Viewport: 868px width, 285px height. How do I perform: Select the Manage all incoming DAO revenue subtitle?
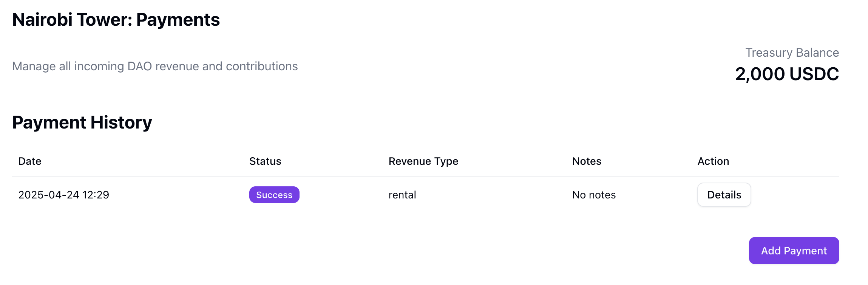pyautogui.click(x=155, y=66)
